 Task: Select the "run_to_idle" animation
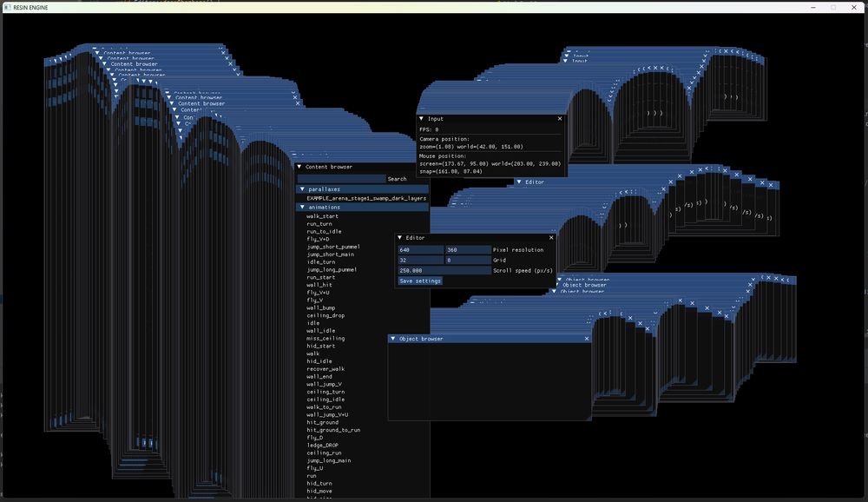324,232
